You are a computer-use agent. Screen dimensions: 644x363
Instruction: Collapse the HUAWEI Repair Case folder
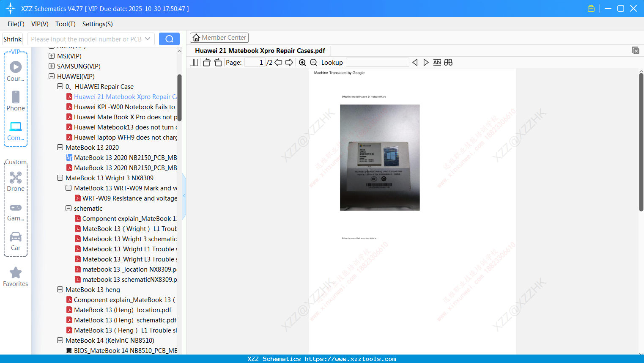[x=60, y=87]
